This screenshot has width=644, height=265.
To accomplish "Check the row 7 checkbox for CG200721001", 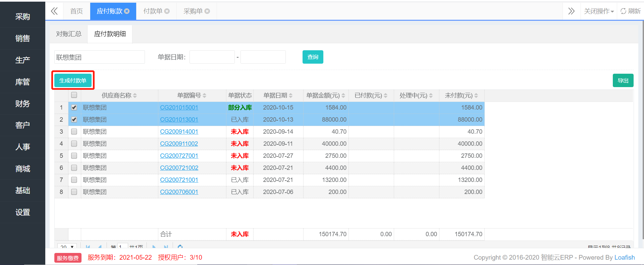I will (74, 180).
